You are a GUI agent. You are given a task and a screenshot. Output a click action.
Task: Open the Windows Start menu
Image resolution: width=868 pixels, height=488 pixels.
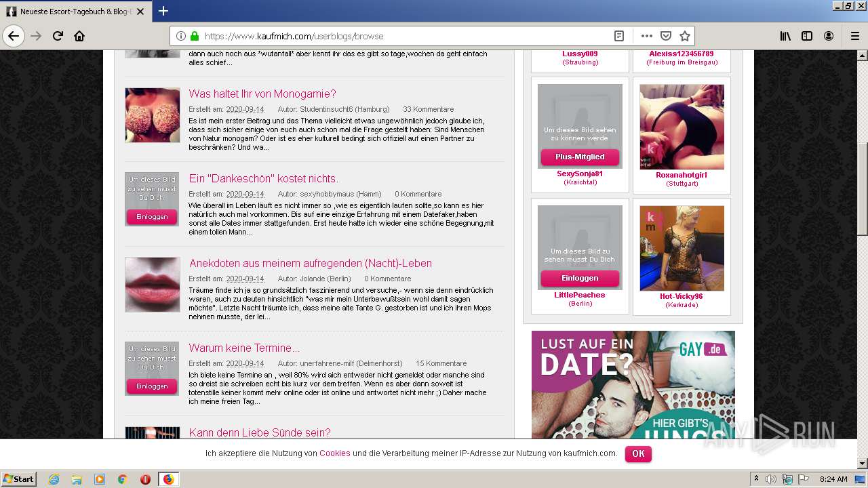pos(19,479)
